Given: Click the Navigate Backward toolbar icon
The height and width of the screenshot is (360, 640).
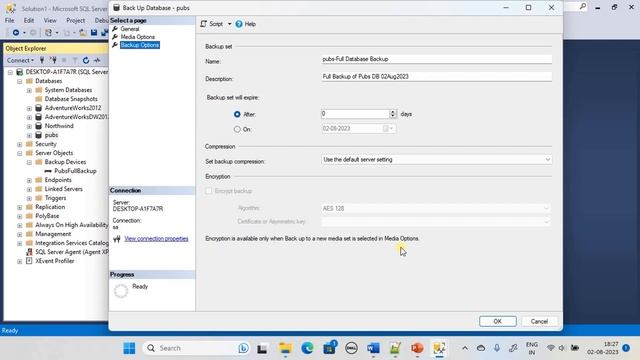Looking at the screenshot, I should coord(16,33).
